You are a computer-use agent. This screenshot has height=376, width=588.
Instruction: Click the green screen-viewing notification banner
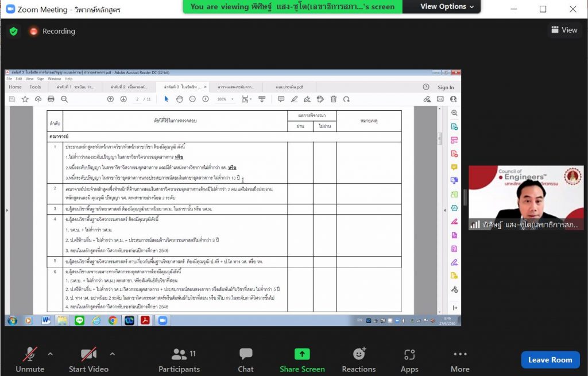(x=292, y=7)
